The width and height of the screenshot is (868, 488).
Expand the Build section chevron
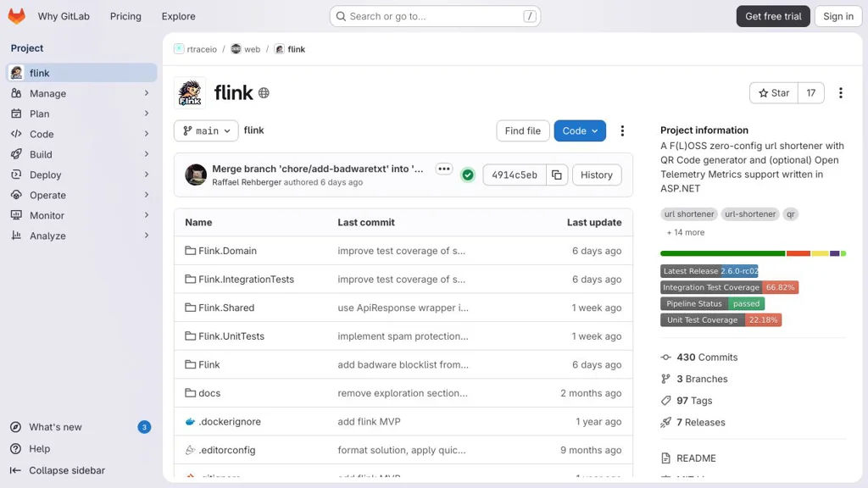pos(147,154)
